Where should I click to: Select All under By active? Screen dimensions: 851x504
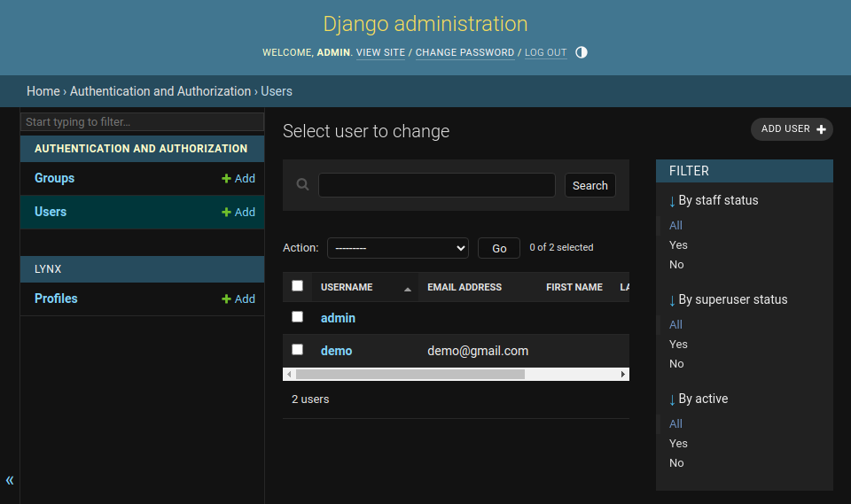(x=675, y=424)
